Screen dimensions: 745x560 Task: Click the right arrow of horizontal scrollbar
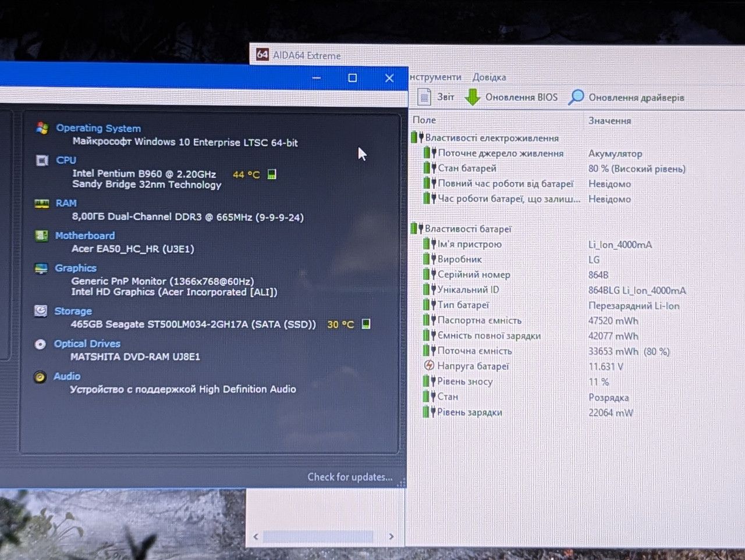pyautogui.click(x=391, y=536)
